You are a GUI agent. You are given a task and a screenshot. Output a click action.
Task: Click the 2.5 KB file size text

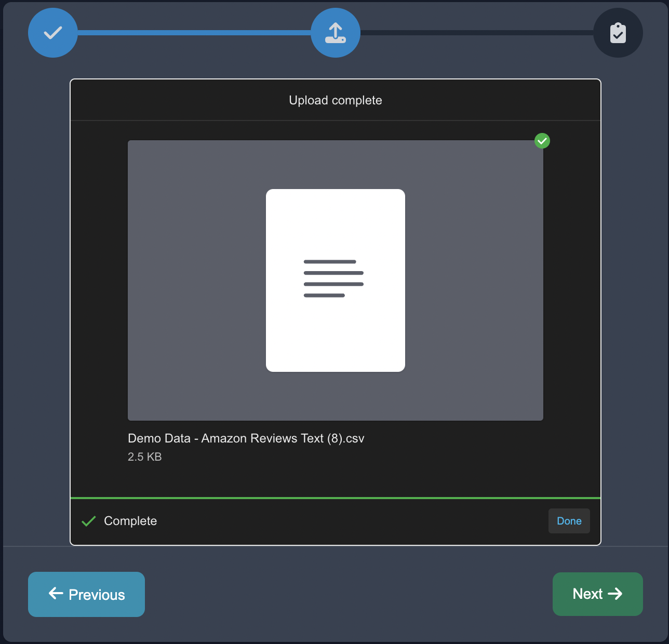(145, 457)
